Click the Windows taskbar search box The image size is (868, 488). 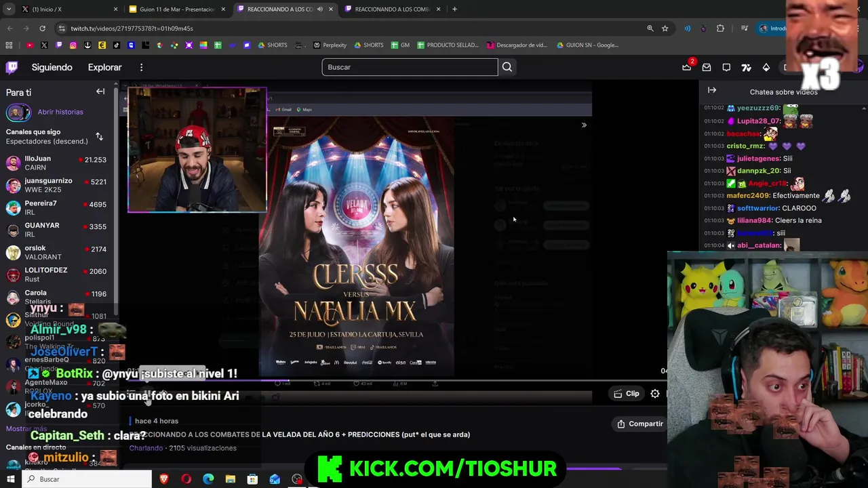tap(87, 479)
